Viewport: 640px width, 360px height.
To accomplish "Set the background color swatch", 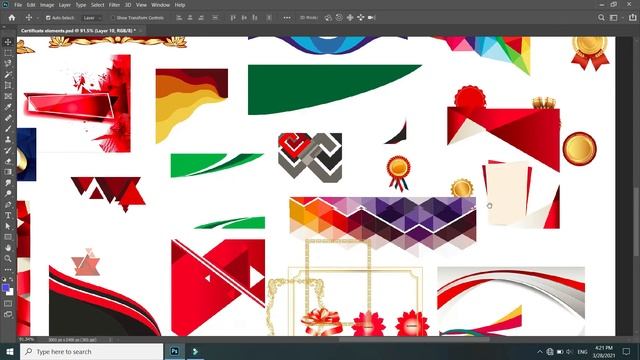I will 10,292.
